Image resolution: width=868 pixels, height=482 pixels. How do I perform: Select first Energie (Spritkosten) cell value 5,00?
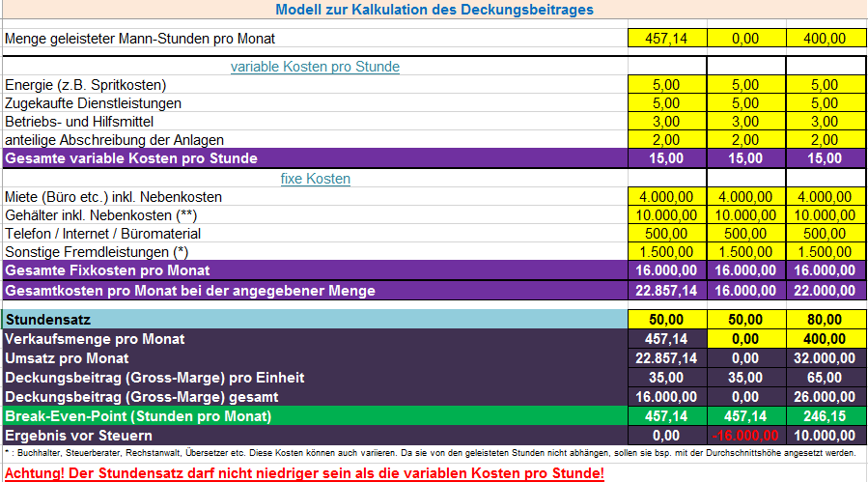click(667, 85)
